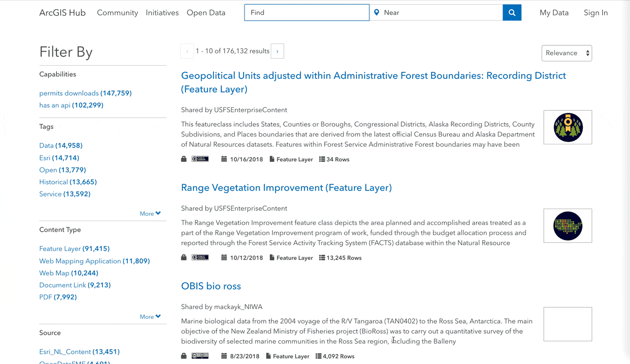Click the calendar icon showing 10/16/2018
This screenshot has height=364, width=630.
tap(224, 159)
